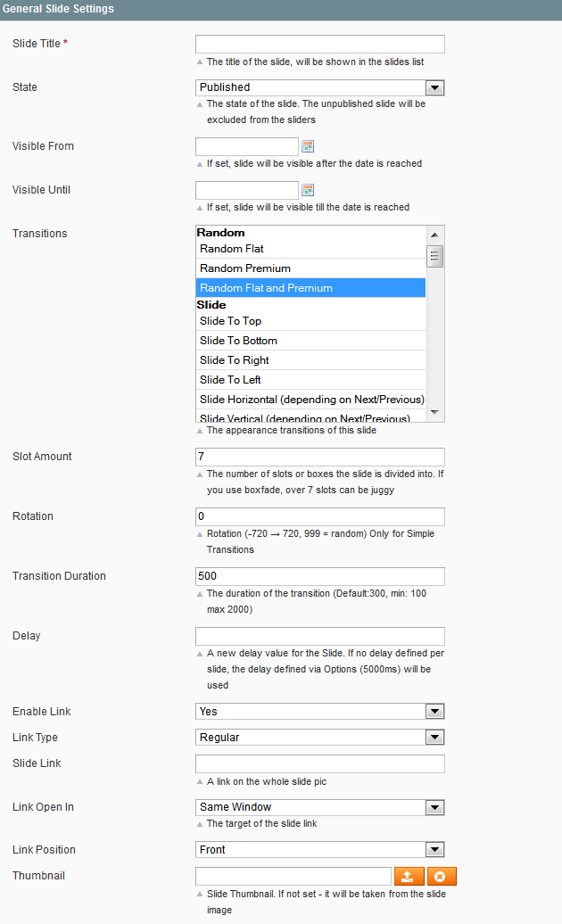Click the Slot Amount input field
Screen dimensions: 562x924
tap(320, 457)
